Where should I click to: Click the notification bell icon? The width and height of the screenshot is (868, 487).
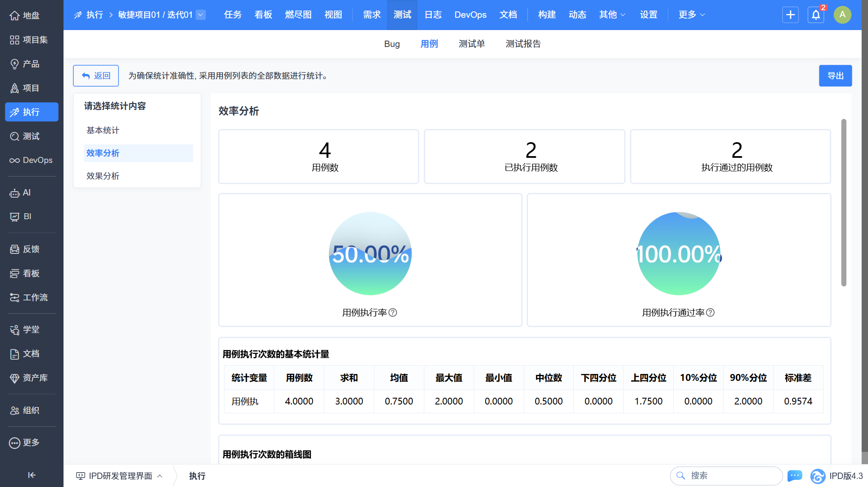click(815, 15)
